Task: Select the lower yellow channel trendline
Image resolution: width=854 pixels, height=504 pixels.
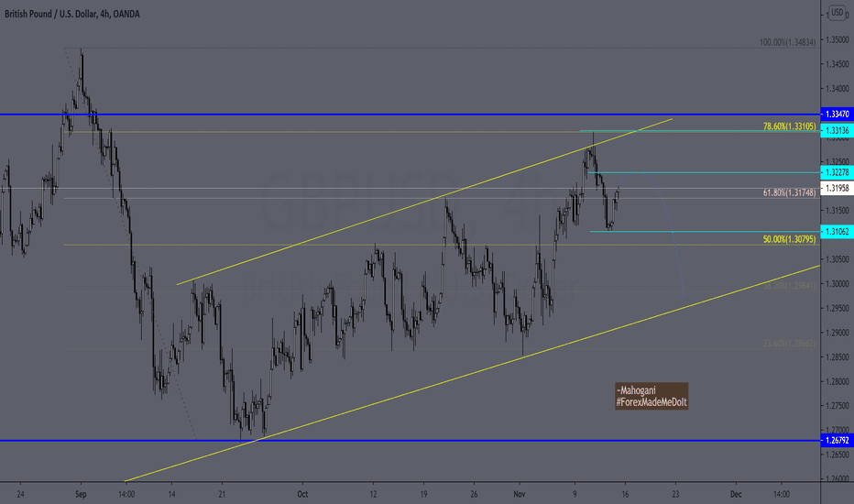Action: [472, 374]
